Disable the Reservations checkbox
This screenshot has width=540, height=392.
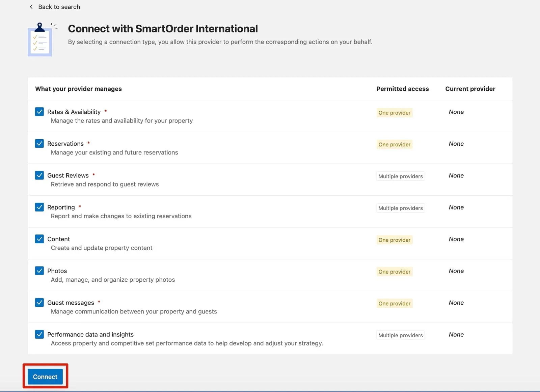click(x=39, y=143)
